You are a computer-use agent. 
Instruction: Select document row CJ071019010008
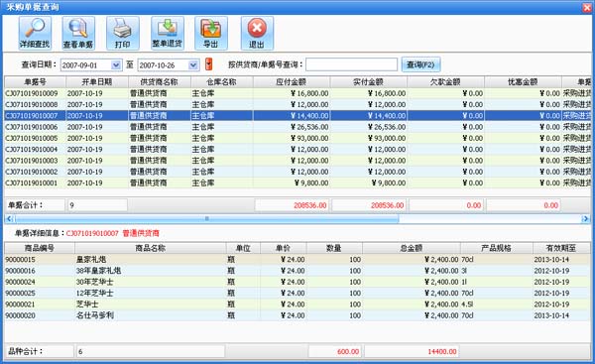click(x=297, y=104)
